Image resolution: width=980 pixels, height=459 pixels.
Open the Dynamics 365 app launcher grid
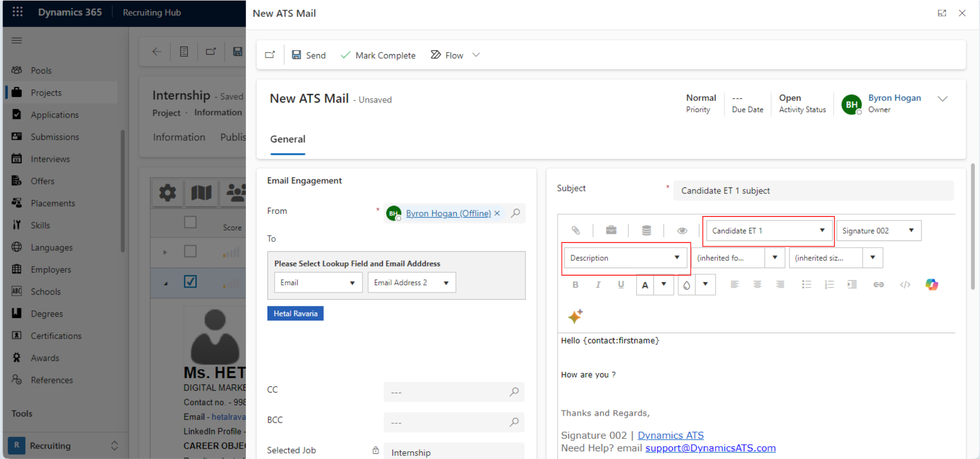pos(17,12)
